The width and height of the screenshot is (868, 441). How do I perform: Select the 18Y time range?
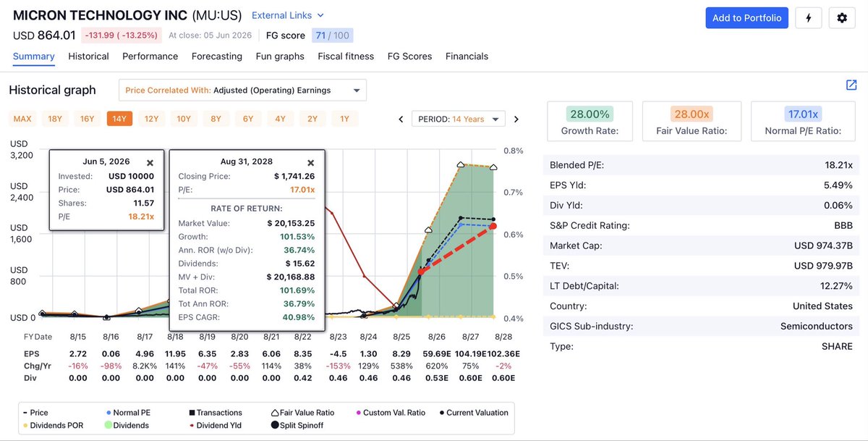(55, 119)
